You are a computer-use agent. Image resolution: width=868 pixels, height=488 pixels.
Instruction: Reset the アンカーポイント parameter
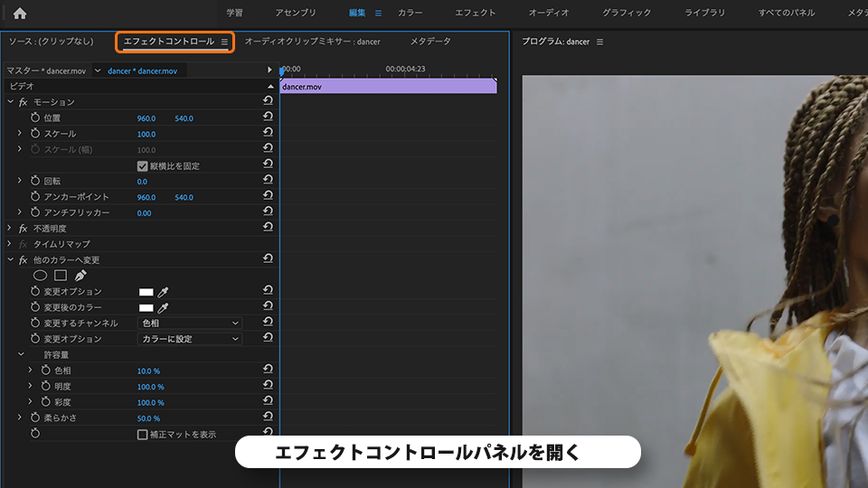point(268,195)
